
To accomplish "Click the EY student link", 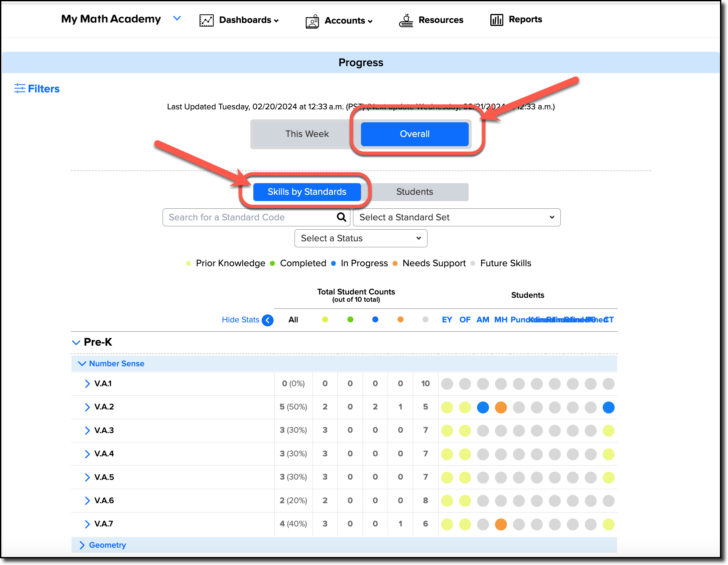I will [x=447, y=320].
